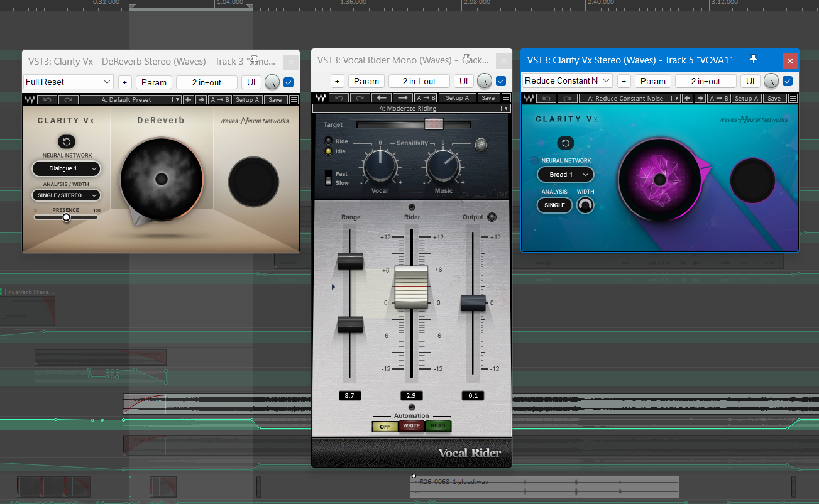819x504 pixels.
Task: Open A: Reduce Constant Noise preset menu
Action: click(630, 98)
